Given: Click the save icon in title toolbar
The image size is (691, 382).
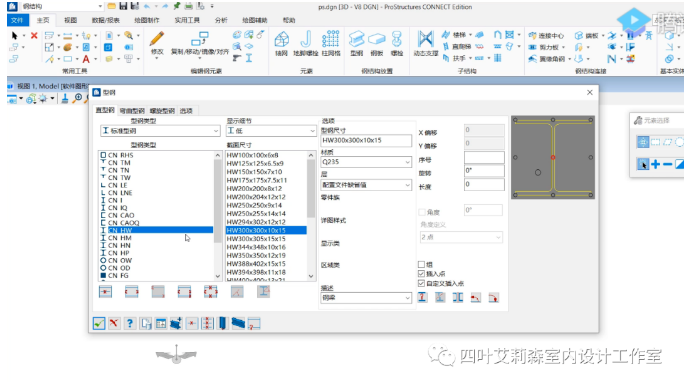Looking at the screenshot, I should coord(123,6).
